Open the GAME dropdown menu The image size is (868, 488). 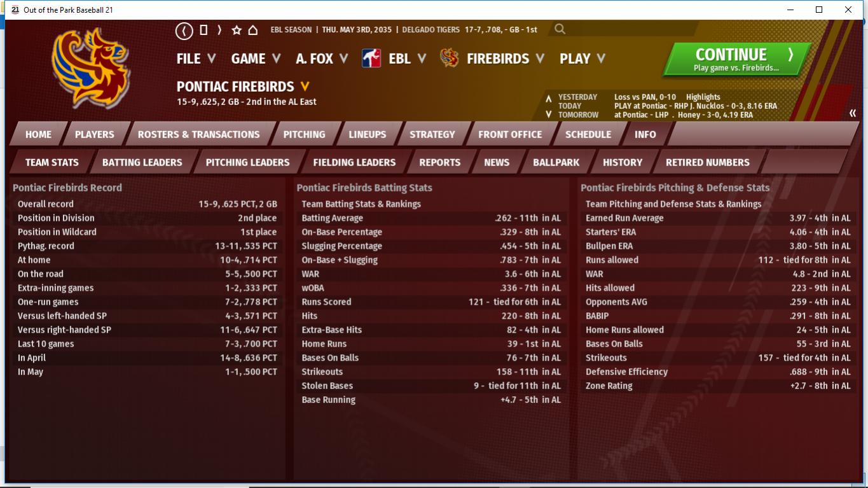(x=256, y=59)
